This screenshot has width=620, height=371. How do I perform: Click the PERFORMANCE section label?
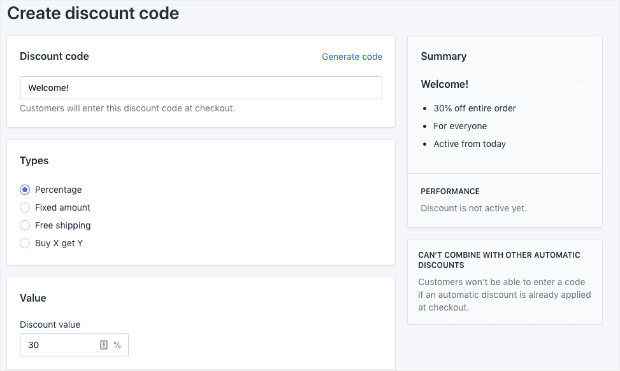(x=450, y=191)
